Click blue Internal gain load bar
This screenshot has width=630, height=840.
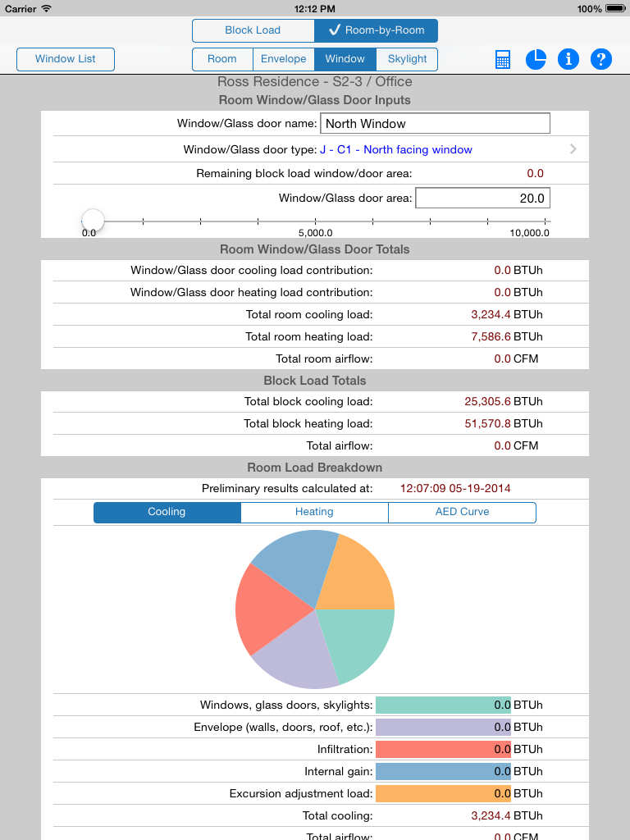click(x=443, y=771)
